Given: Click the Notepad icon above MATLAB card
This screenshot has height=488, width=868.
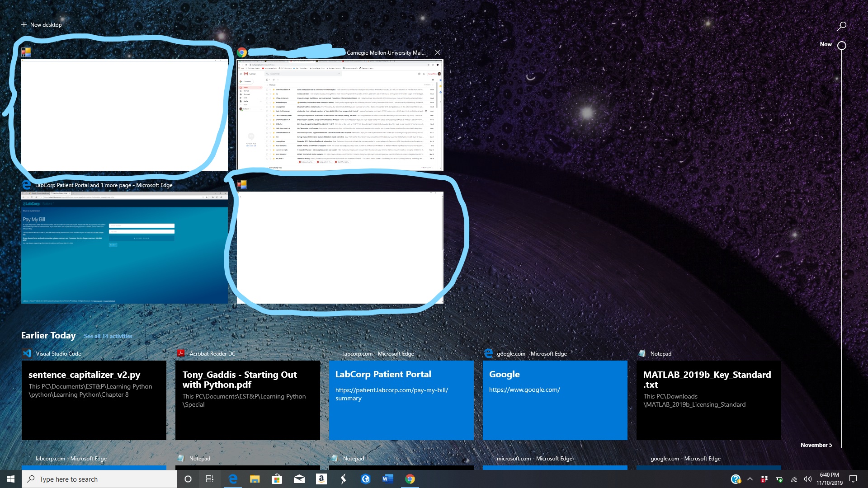Looking at the screenshot, I should (642, 353).
